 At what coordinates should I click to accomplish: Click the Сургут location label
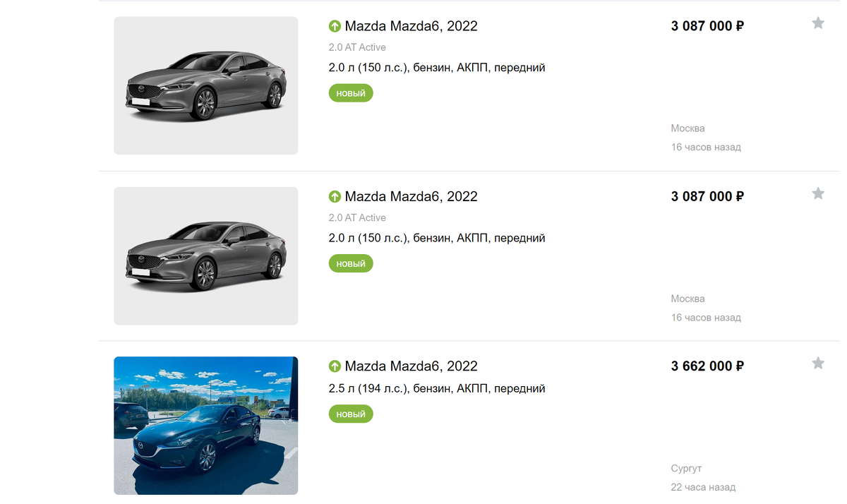(686, 469)
